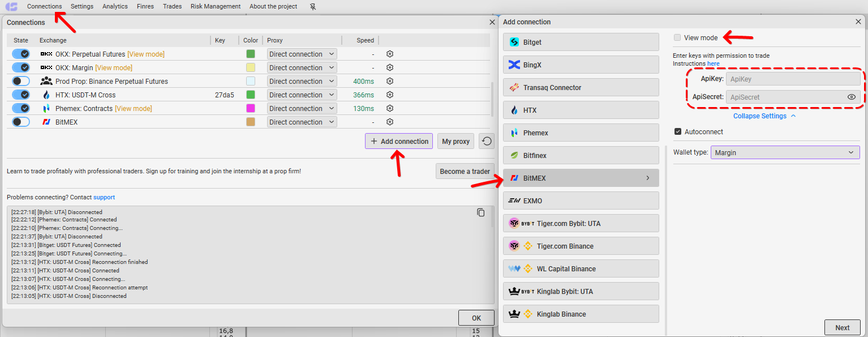Uncheck the Autoconnect checkbox
The image size is (868, 337).
678,132
